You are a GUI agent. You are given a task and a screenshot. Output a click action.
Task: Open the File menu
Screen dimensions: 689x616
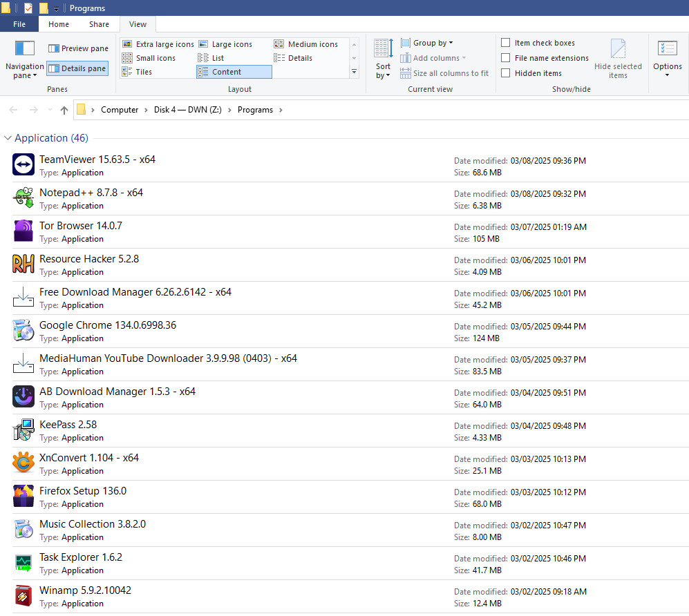click(19, 24)
